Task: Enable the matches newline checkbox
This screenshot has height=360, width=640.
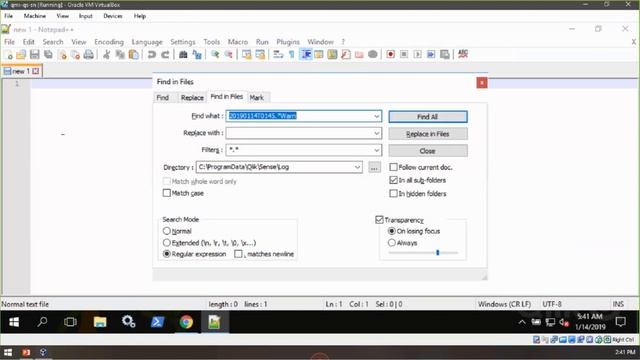Action: pyautogui.click(x=238, y=254)
